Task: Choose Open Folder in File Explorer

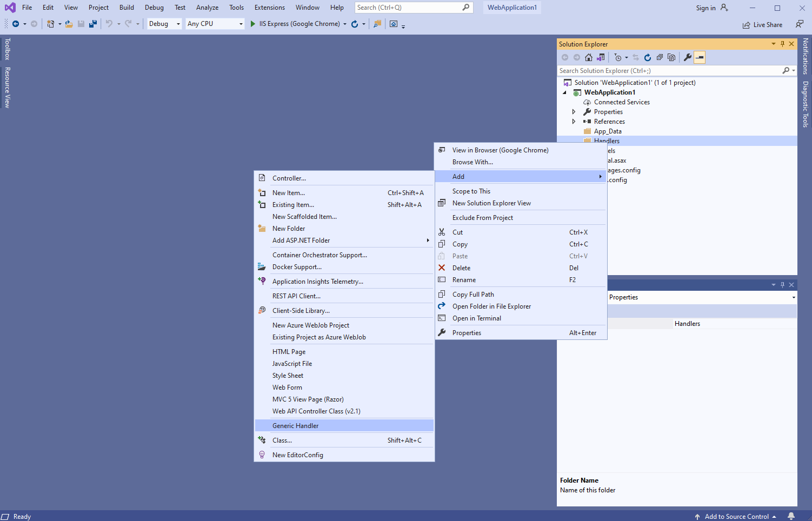Action: point(491,306)
